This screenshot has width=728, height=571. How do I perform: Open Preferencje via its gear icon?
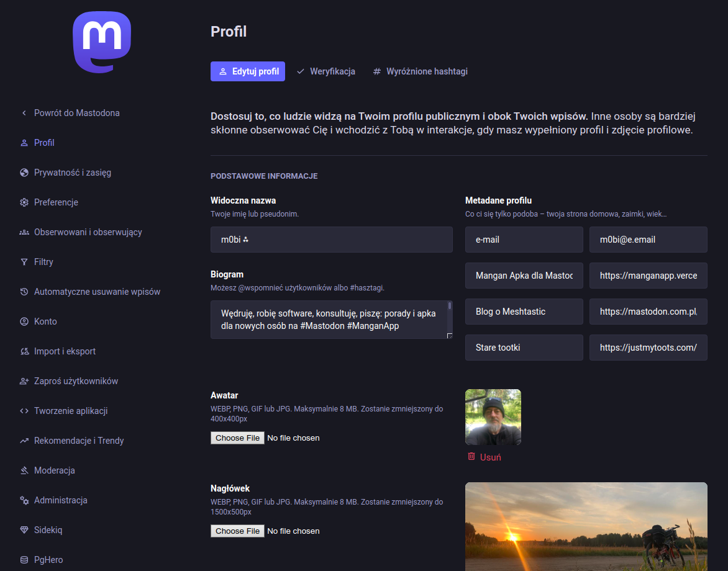(x=24, y=202)
